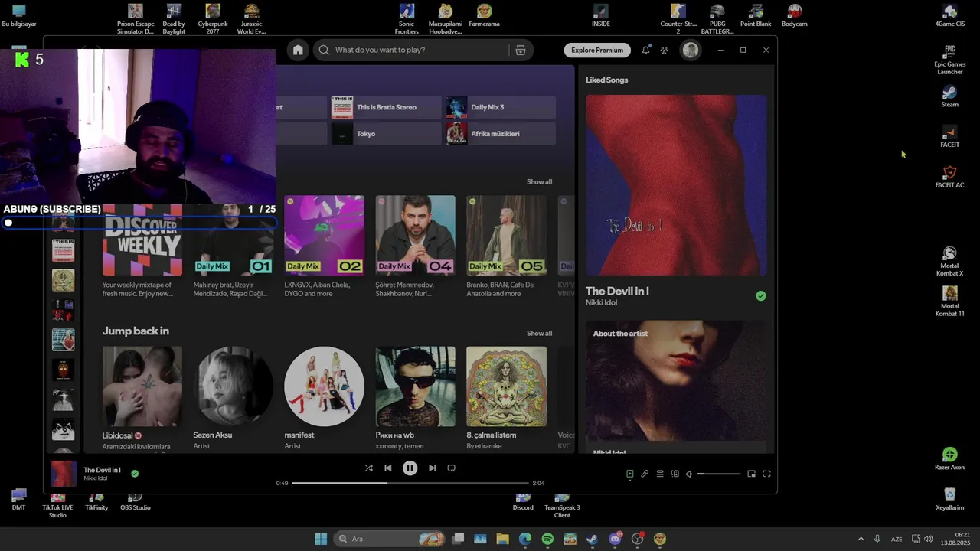Viewport: 980px width, 551px height.
Task: Mute the Spotify volume speaker icon
Action: (x=689, y=474)
